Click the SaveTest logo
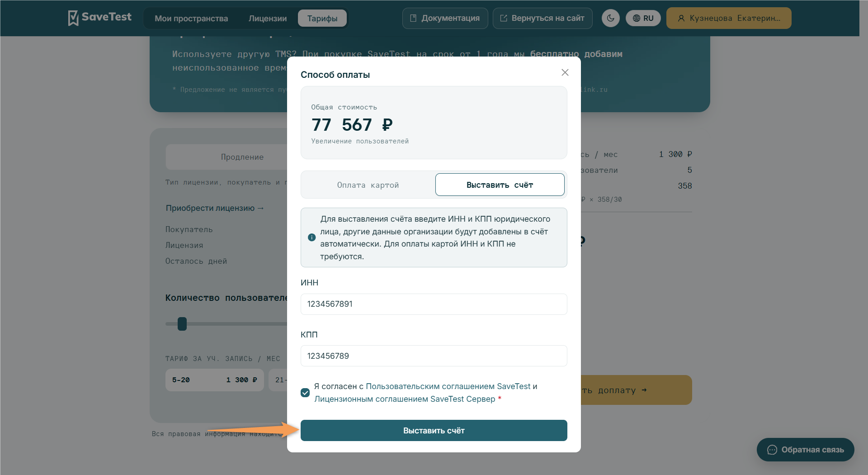 point(99,18)
